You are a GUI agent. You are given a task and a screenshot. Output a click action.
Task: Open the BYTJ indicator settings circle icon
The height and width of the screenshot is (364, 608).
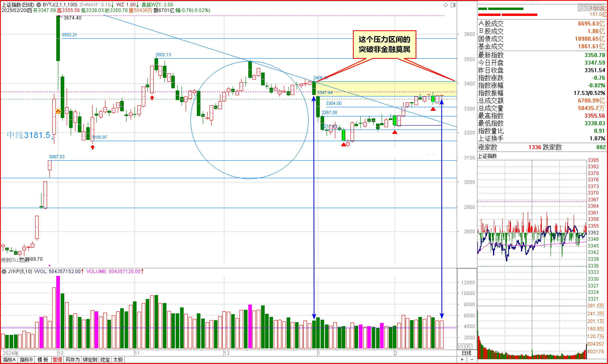(39, 5)
